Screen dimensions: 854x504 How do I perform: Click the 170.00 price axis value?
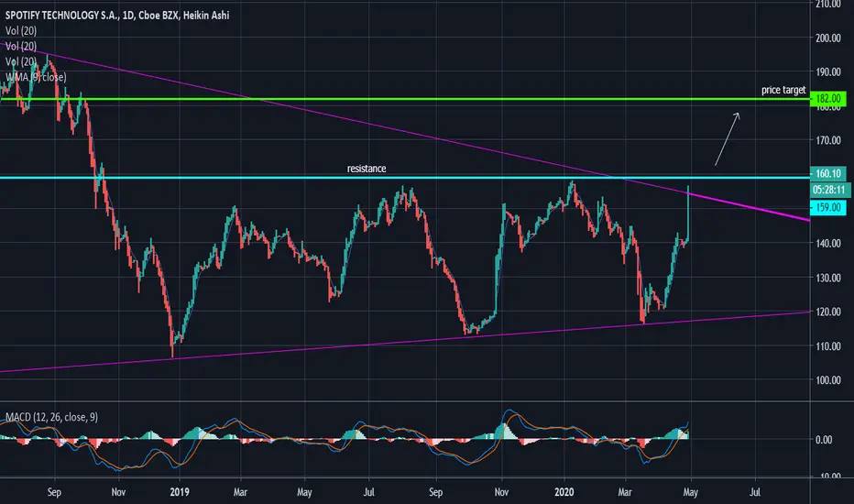tap(827, 140)
